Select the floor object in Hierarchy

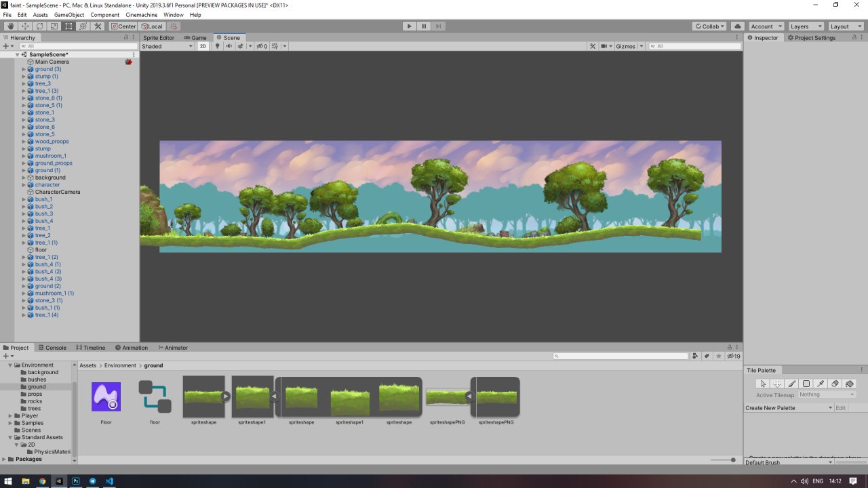[x=41, y=249]
